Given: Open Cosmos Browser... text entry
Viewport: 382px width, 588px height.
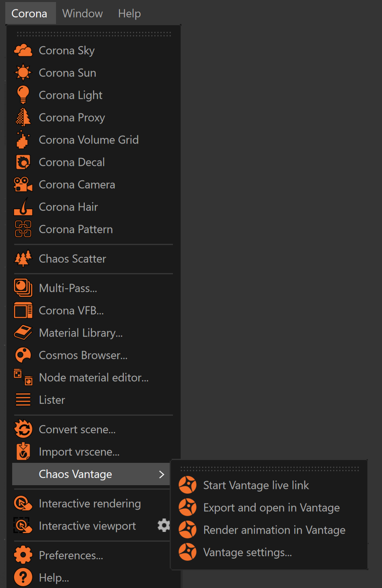Looking at the screenshot, I should [83, 355].
